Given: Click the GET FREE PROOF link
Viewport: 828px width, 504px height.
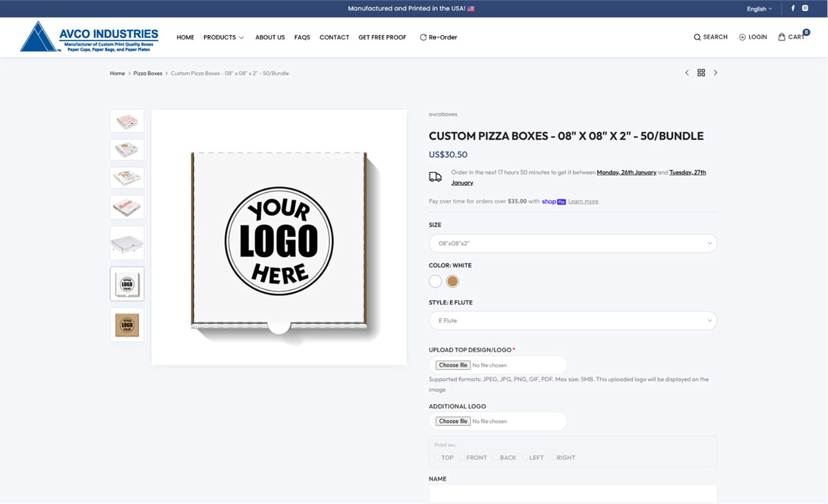Looking at the screenshot, I should tap(382, 37).
